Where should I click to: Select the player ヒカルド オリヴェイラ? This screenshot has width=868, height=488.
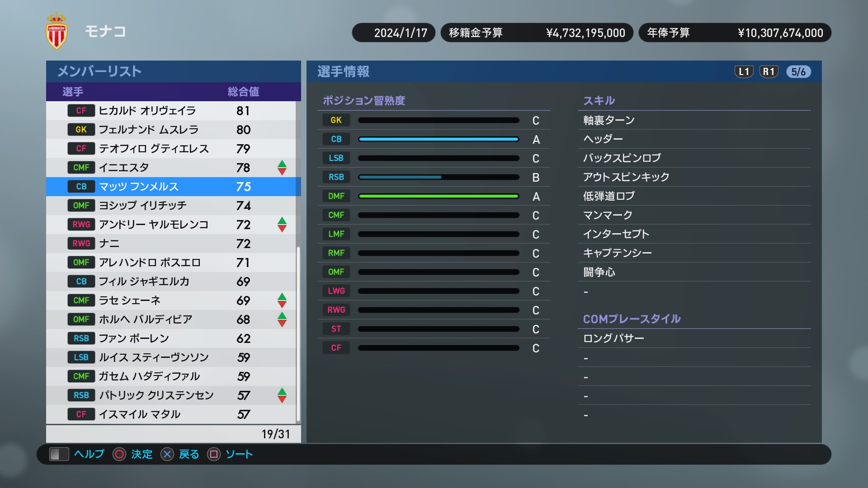tap(147, 111)
